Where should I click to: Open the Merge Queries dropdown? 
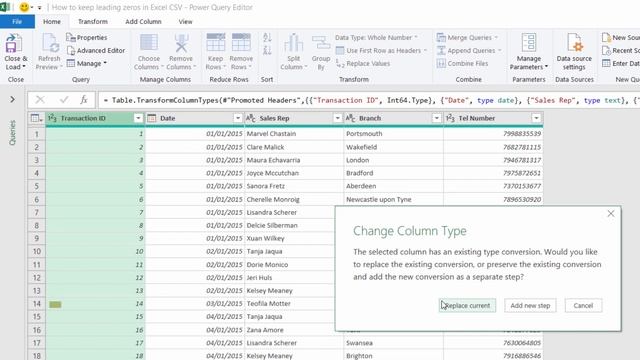point(467,38)
